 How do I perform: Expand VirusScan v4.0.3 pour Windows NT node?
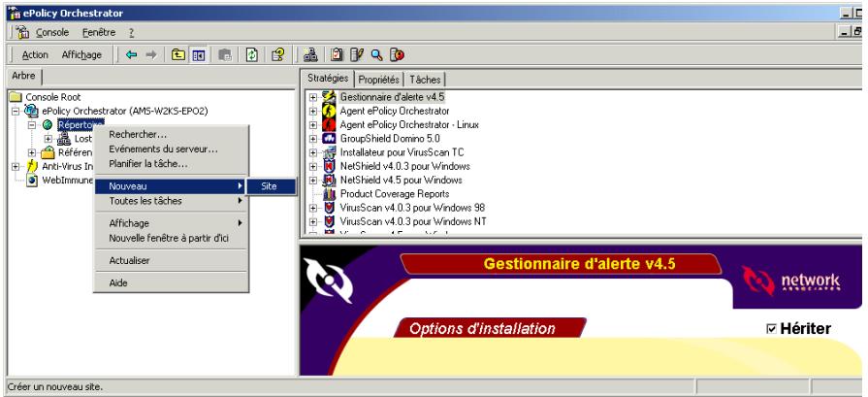click(x=313, y=221)
